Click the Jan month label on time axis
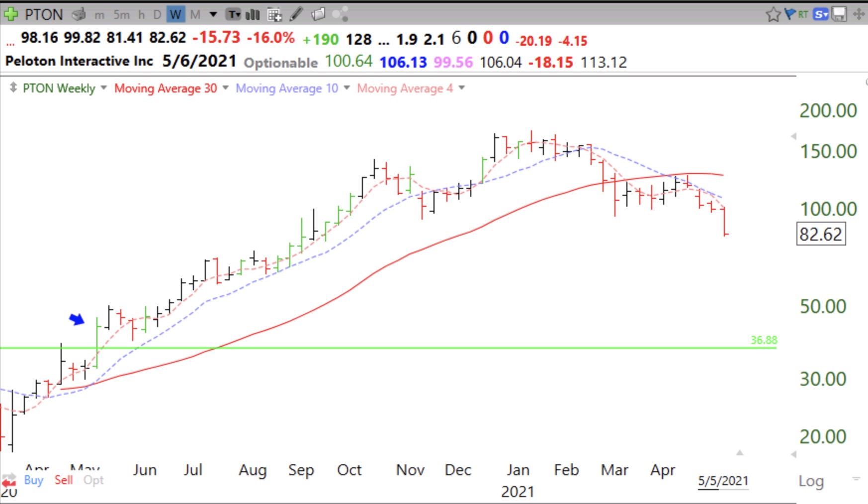The height and width of the screenshot is (504, 868). click(518, 470)
